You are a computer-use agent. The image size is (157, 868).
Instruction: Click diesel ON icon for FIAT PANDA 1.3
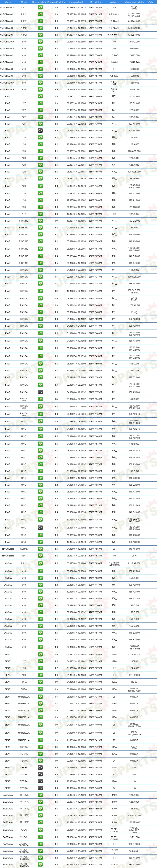click(x=40, y=392)
